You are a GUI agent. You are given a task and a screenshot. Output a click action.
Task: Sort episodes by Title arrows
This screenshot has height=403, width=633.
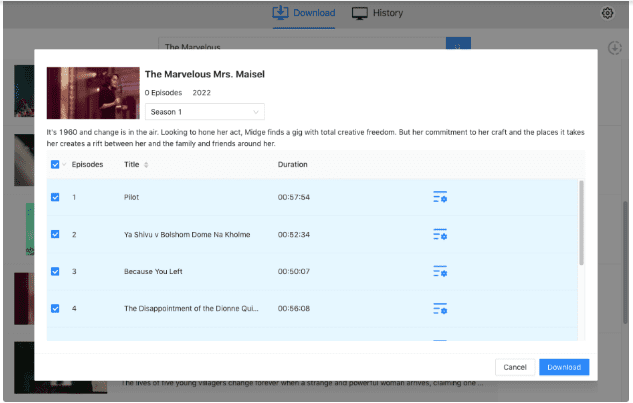coord(146,165)
